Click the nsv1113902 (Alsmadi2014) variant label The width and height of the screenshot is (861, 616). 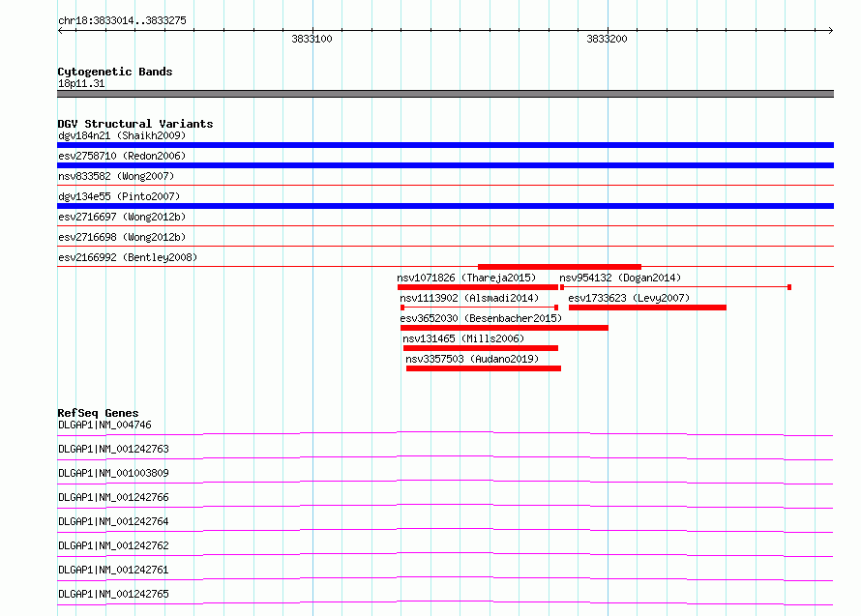click(x=469, y=298)
